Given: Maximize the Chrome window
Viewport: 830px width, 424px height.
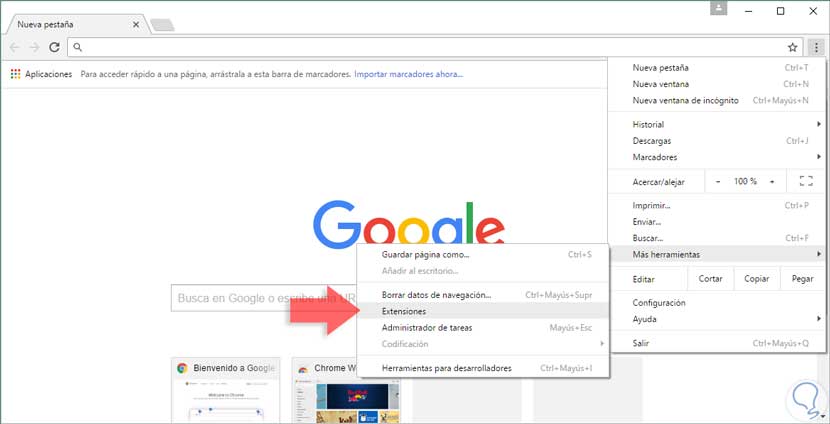Looking at the screenshot, I should click(x=780, y=11).
